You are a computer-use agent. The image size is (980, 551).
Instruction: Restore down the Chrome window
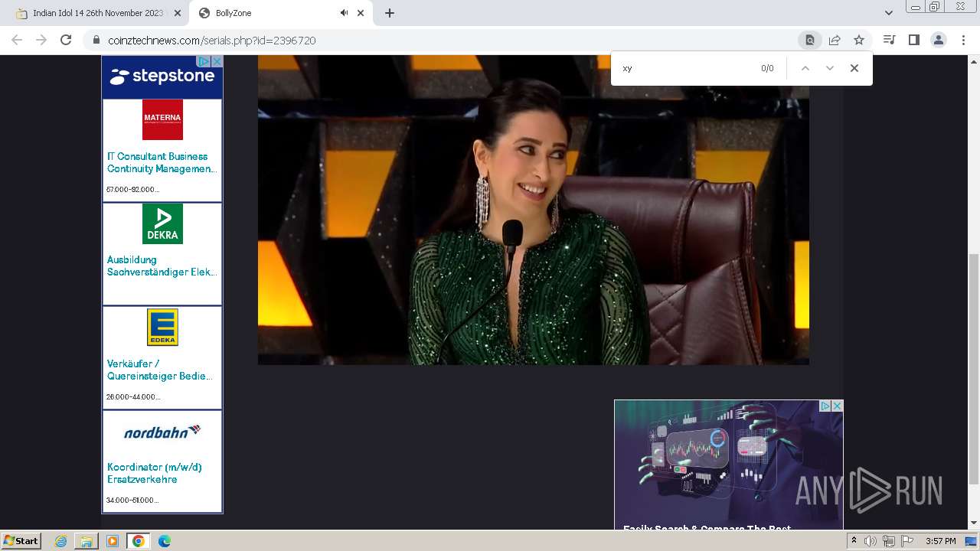pos(935,6)
